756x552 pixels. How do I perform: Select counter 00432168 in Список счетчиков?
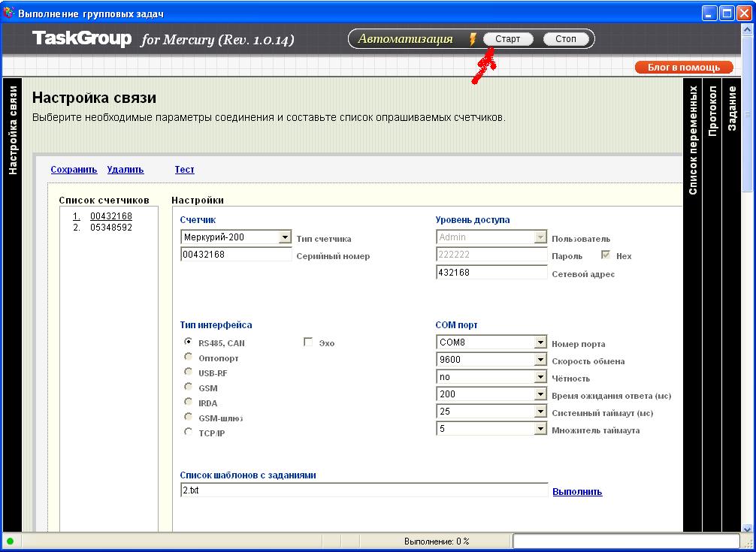tap(111, 216)
